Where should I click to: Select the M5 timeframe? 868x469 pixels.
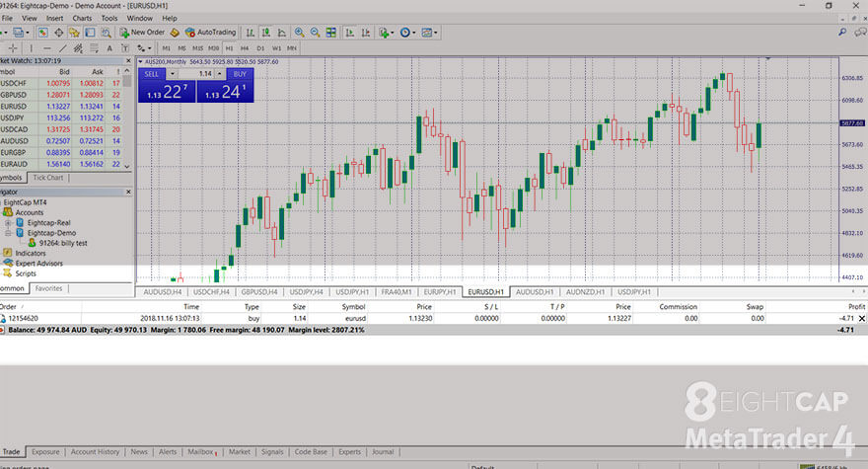point(181,48)
